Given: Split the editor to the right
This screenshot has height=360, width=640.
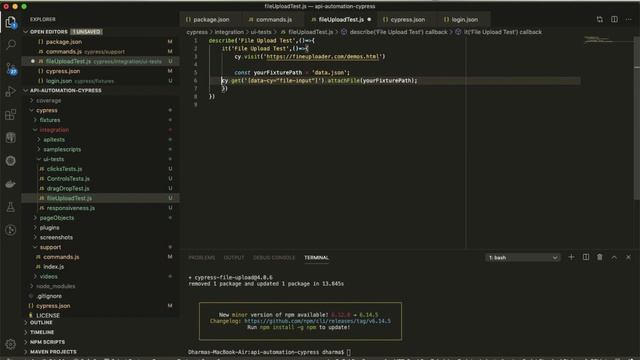Looking at the screenshot, I should click(x=614, y=19).
